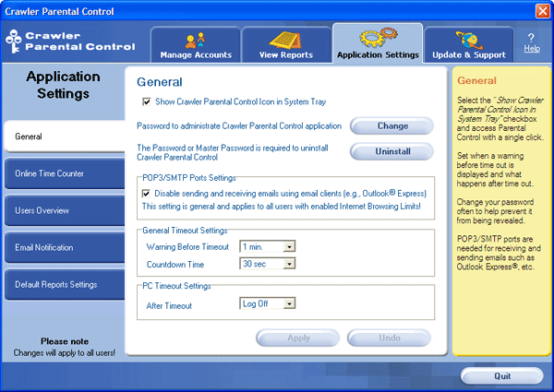Open the Email Notification section
Image resolution: width=554 pixels, height=392 pixels.
point(65,248)
